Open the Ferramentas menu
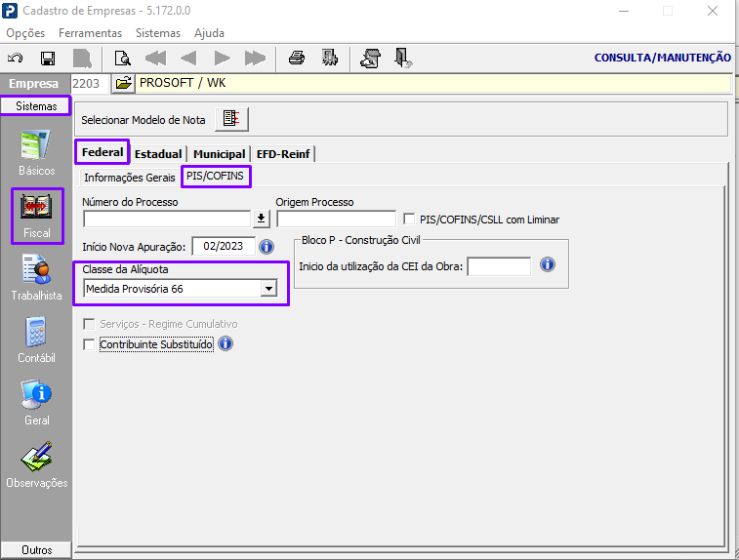 coord(90,33)
